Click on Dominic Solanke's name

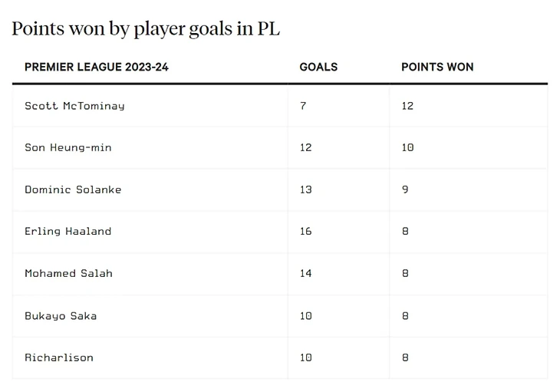73,189
